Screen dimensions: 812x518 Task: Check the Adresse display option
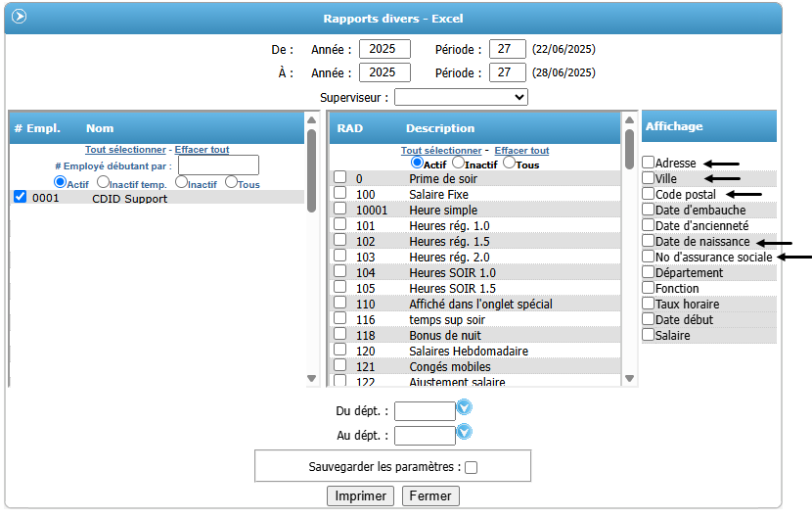pos(649,163)
